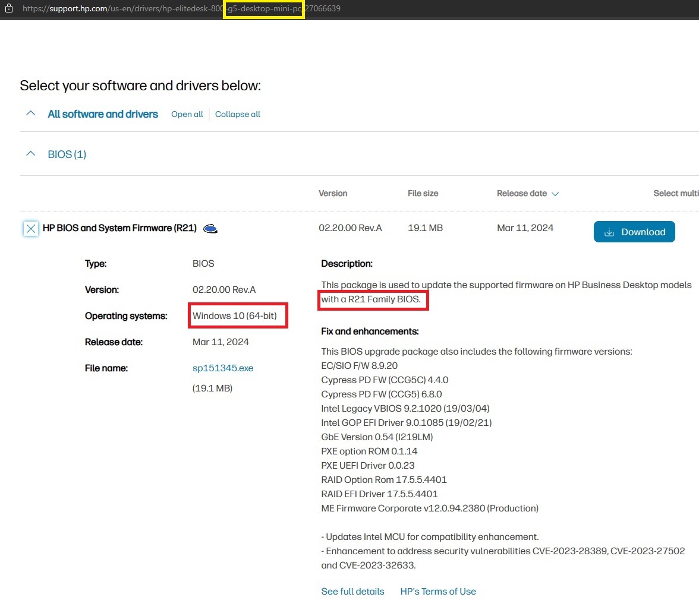699x616 pixels.
Task: Click the Open all link
Action: coord(187,114)
